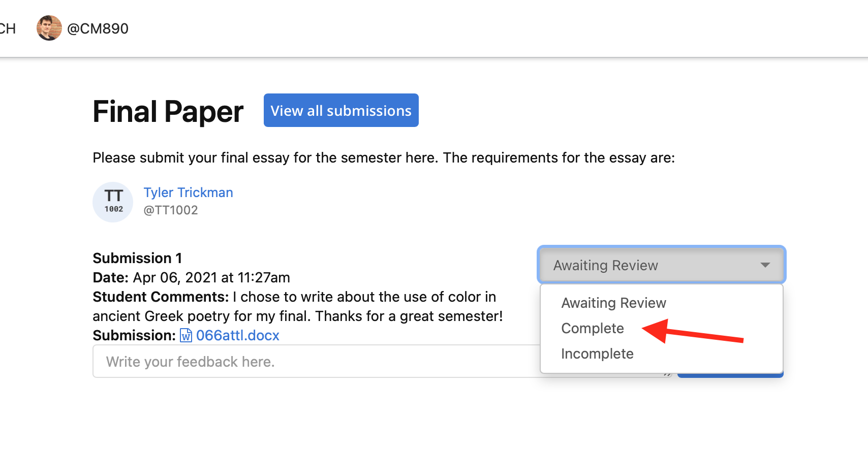Open the Word document icon beside 066attl.docx

[x=186, y=336]
